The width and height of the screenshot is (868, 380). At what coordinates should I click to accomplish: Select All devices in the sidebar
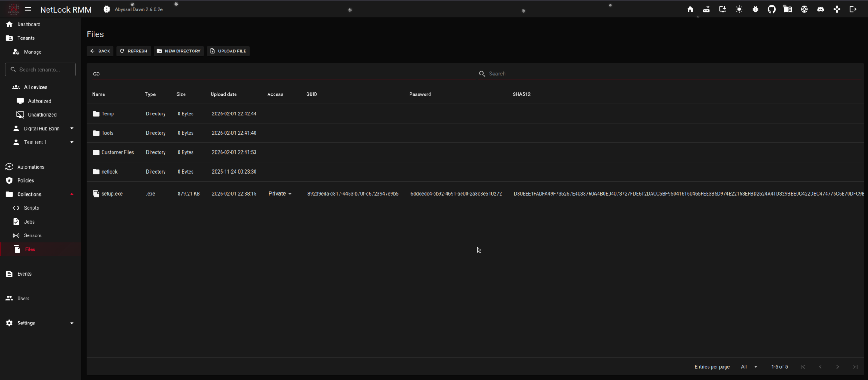tap(41, 87)
